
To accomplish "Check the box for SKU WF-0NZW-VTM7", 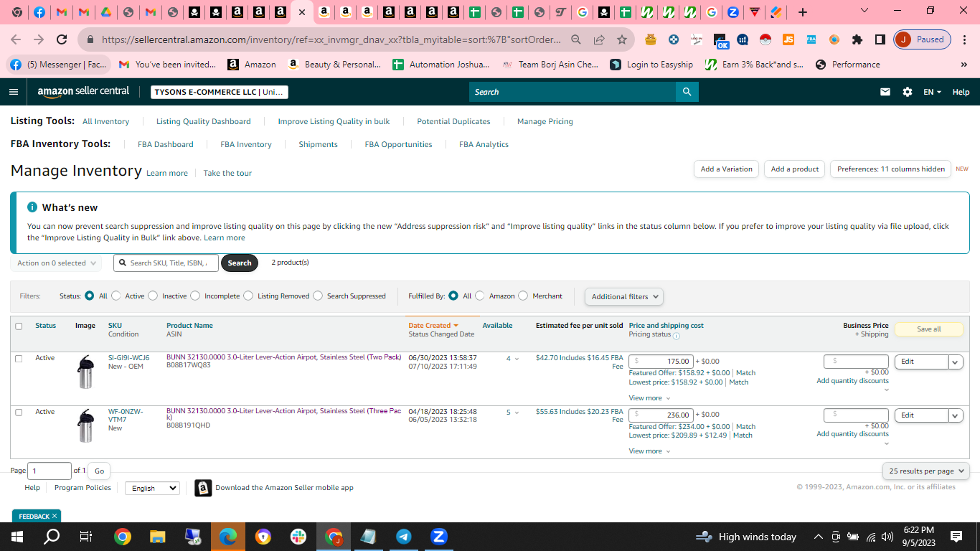I will point(19,412).
